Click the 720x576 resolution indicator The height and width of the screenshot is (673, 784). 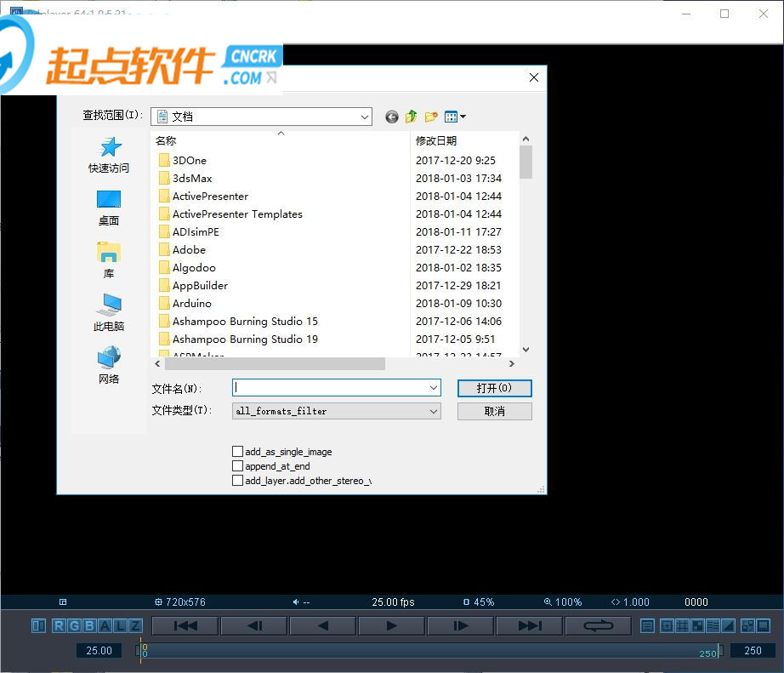[180, 602]
